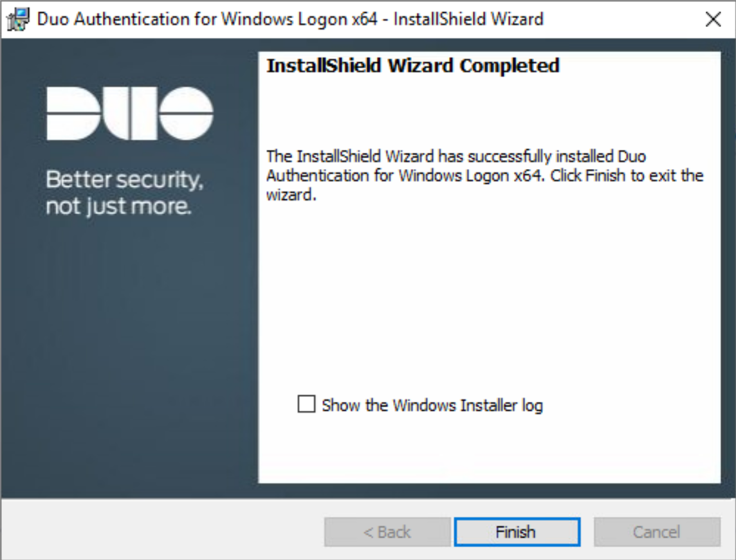Click the greyed-out Back button
This screenshot has width=736, height=560.
(x=387, y=532)
